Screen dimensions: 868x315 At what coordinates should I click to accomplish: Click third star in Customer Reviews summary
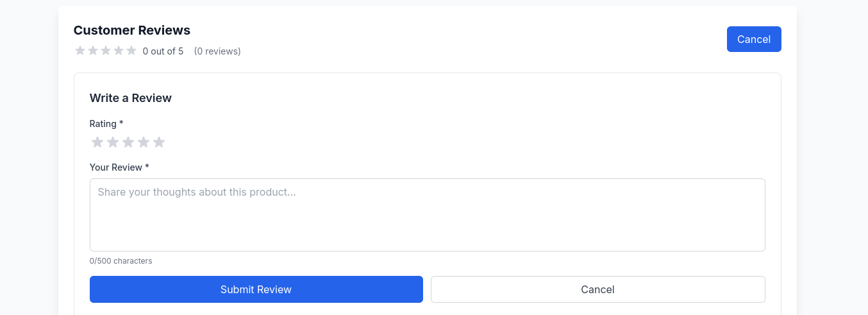pyautogui.click(x=106, y=51)
